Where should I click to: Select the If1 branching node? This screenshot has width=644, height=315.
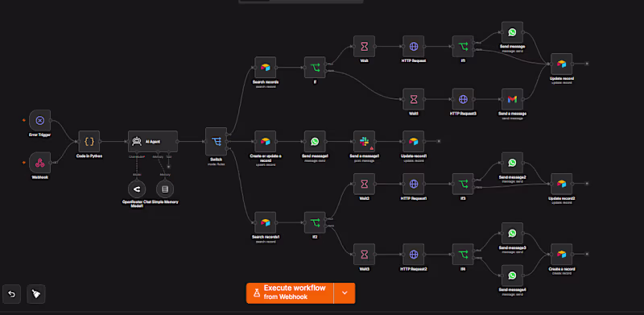[x=463, y=47]
